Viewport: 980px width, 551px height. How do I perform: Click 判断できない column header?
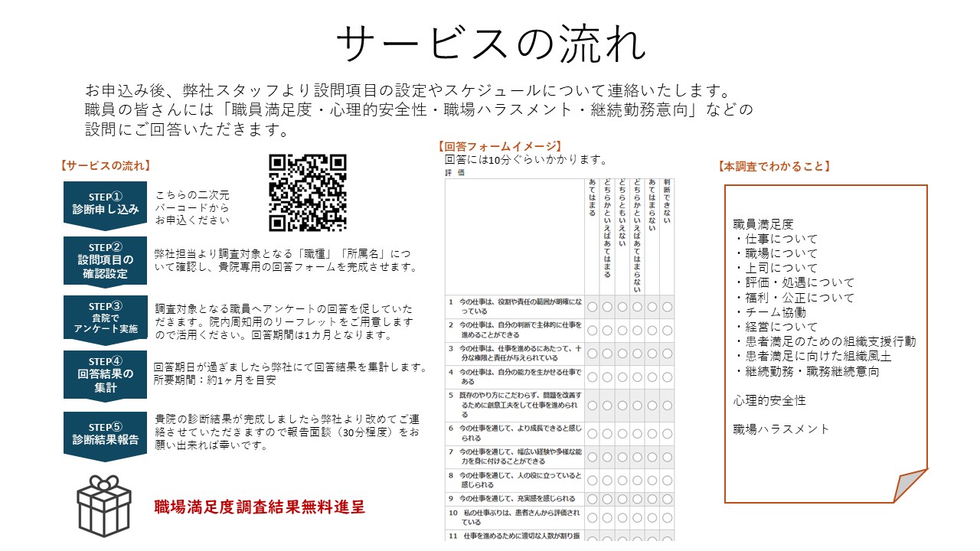667,201
